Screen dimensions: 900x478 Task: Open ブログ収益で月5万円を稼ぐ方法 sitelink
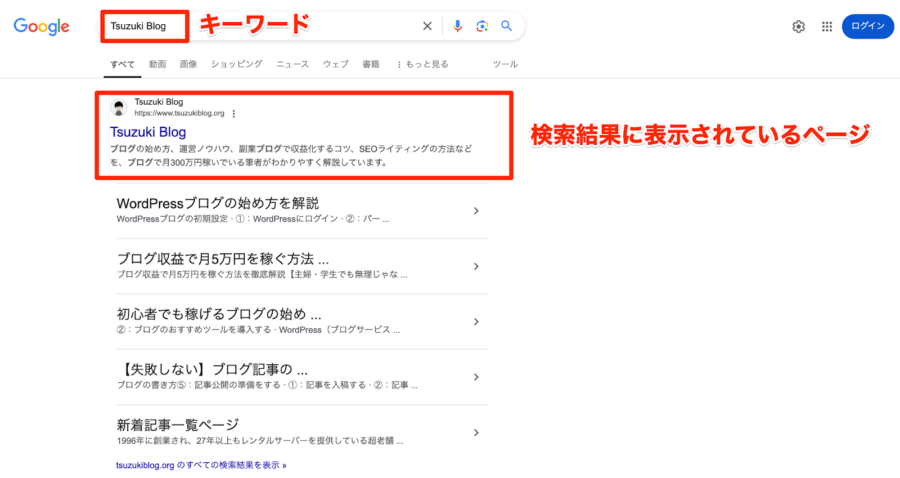223,259
